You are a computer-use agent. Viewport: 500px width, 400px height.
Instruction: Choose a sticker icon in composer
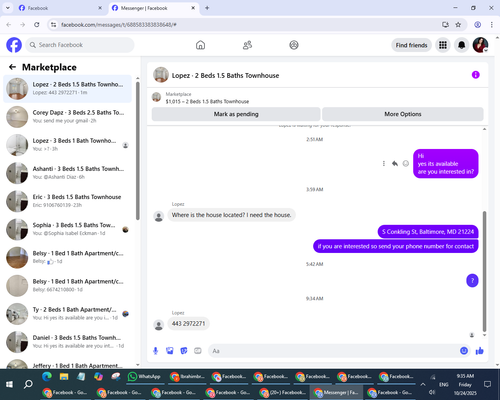coord(184,351)
